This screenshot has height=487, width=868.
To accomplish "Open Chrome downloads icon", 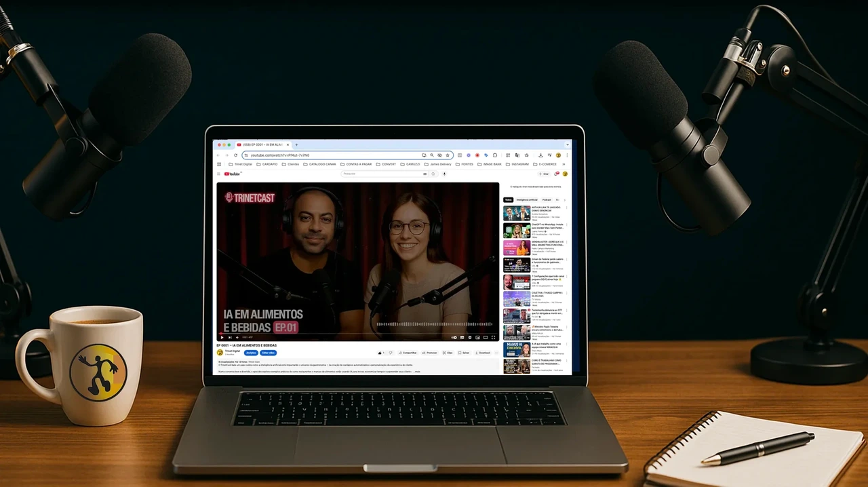I will 540,155.
